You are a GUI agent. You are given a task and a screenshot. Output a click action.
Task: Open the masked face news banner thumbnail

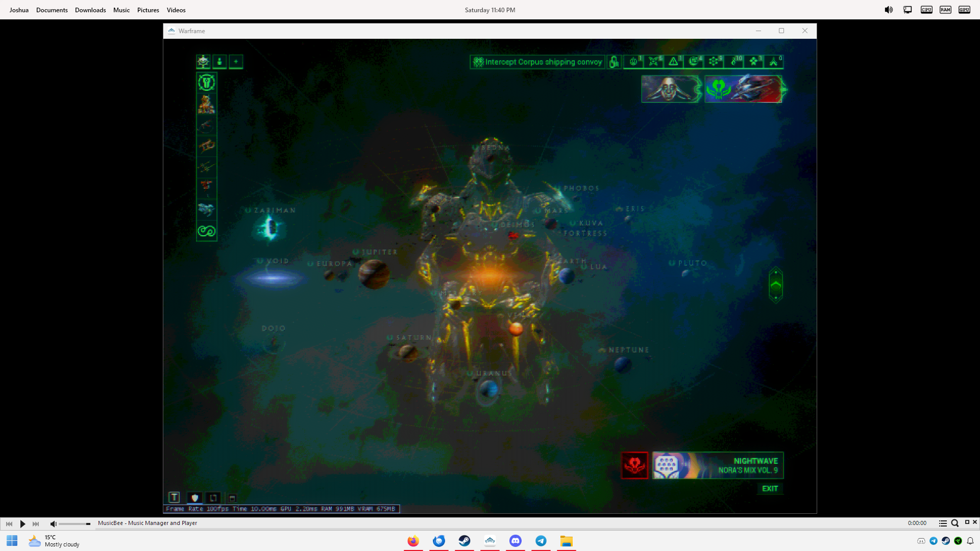[671, 89]
